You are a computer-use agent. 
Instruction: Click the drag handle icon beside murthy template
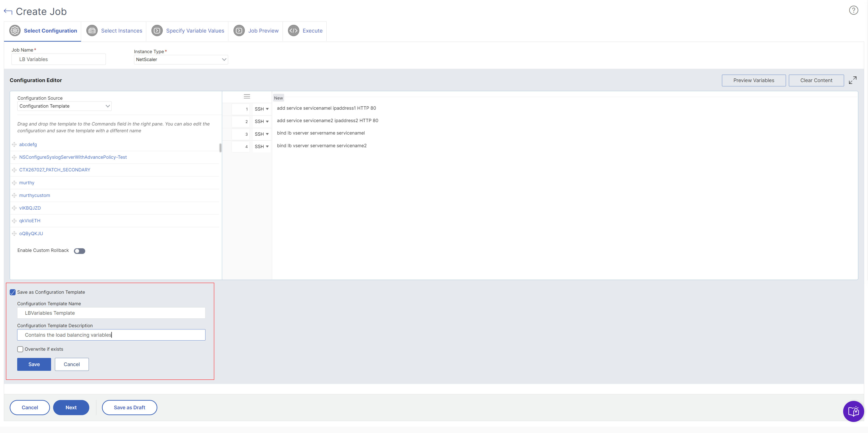tap(14, 183)
